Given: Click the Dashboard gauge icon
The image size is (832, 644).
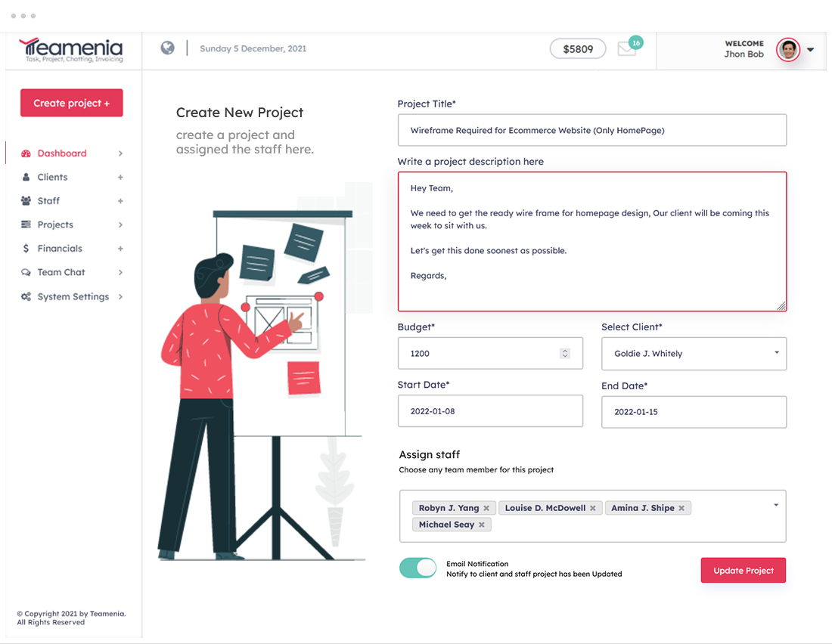Looking at the screenshot, I should tap(26, 153).
